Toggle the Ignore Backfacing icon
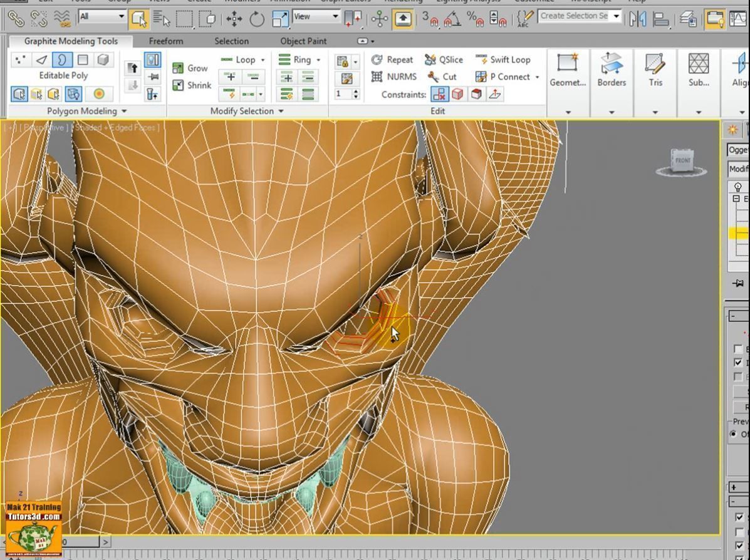Viewport: 750px width, 560px height. pos(73,94)
